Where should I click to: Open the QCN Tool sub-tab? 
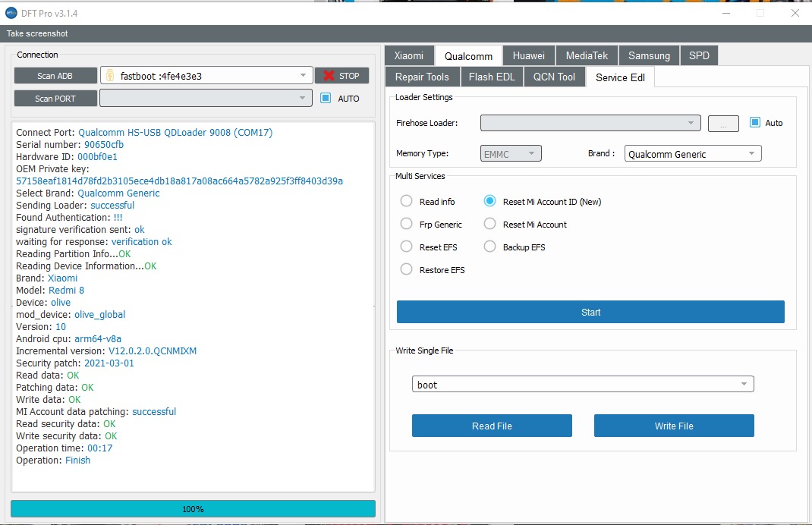[x=554, y=77]
